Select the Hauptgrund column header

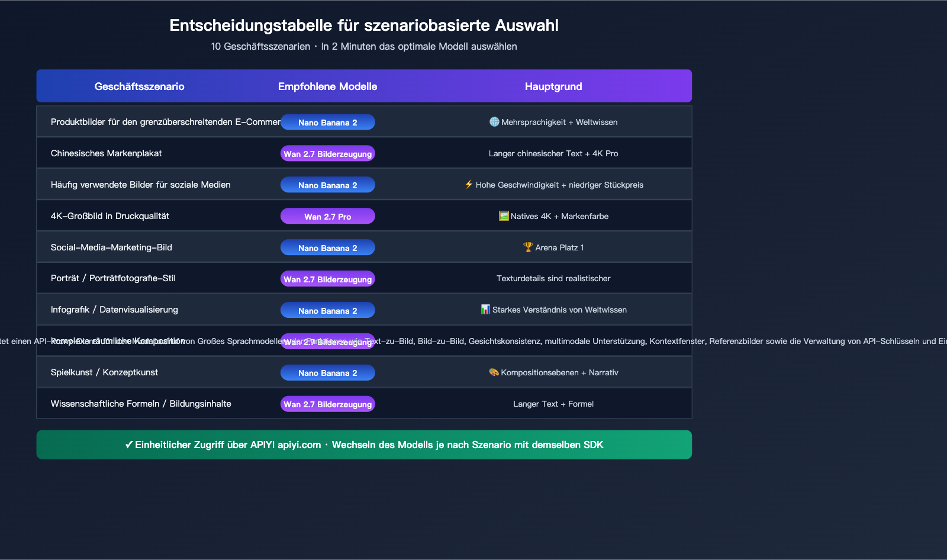pyautogui.click(x=553, y=86)
